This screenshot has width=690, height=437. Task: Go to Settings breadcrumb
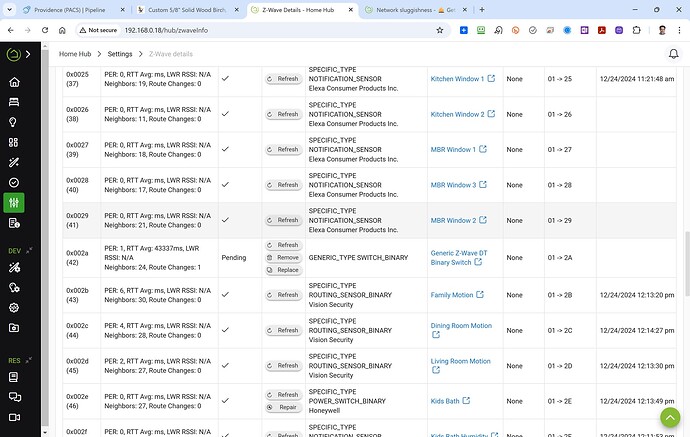tap(120, 54)
